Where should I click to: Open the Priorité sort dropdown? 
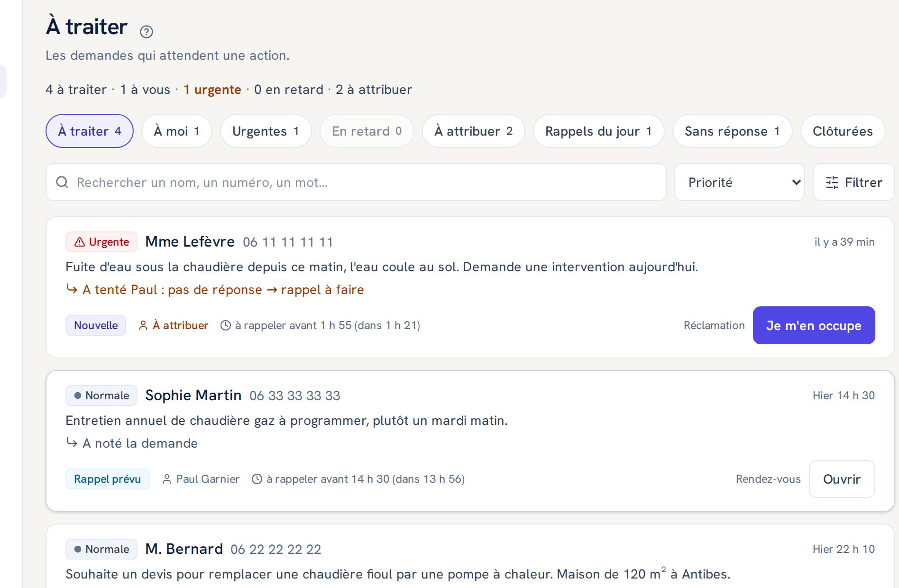[739, 182]
